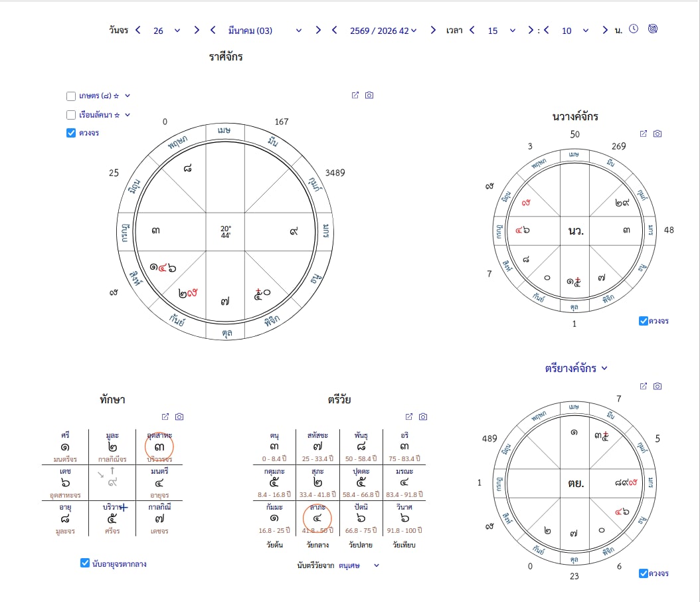Enable the เกษตร (๘) checkbox

pyautogui.click(x=70, y=96)
